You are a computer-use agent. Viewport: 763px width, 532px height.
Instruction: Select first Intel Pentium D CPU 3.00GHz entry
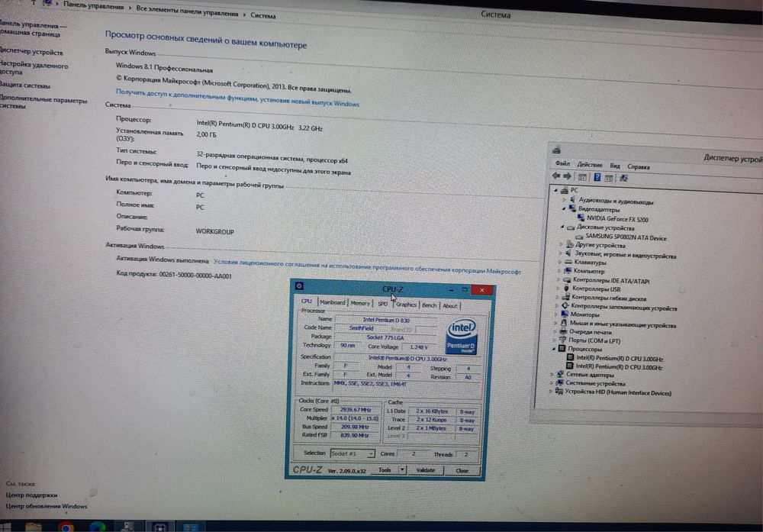[x=620, y=358]
